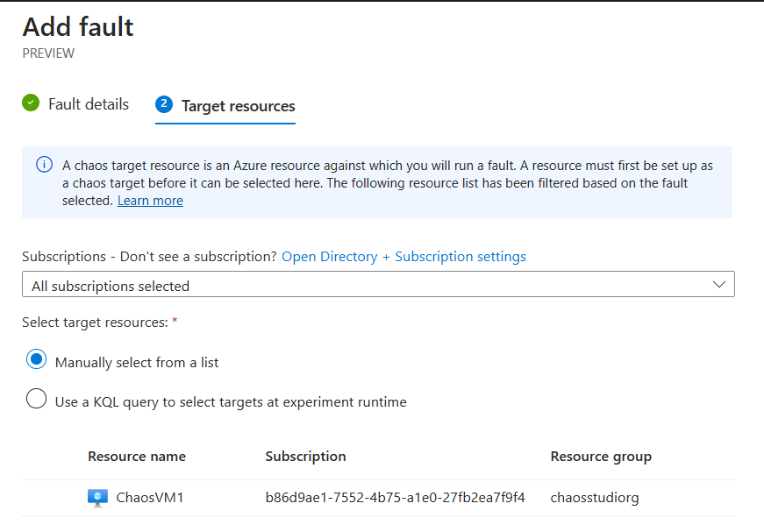Screen dimensions: 764x532
Task: Click the info icon in the blue banner
Action: 43,166
